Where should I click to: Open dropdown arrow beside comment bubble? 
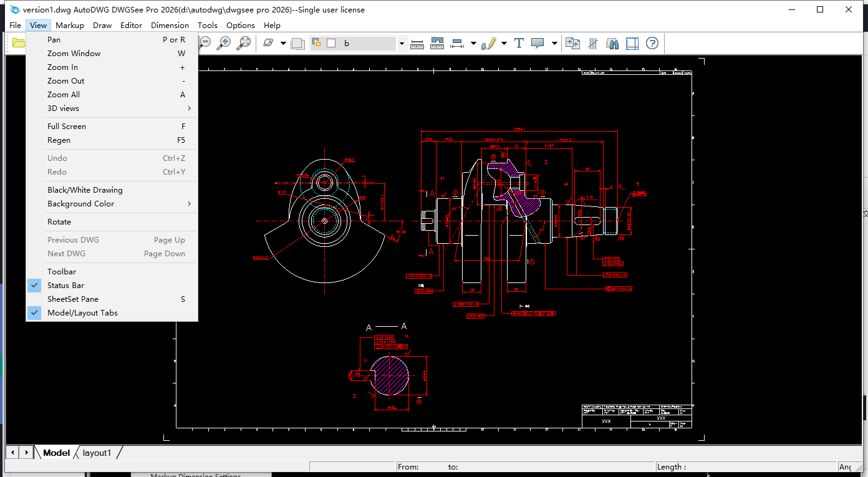[554, 44]
